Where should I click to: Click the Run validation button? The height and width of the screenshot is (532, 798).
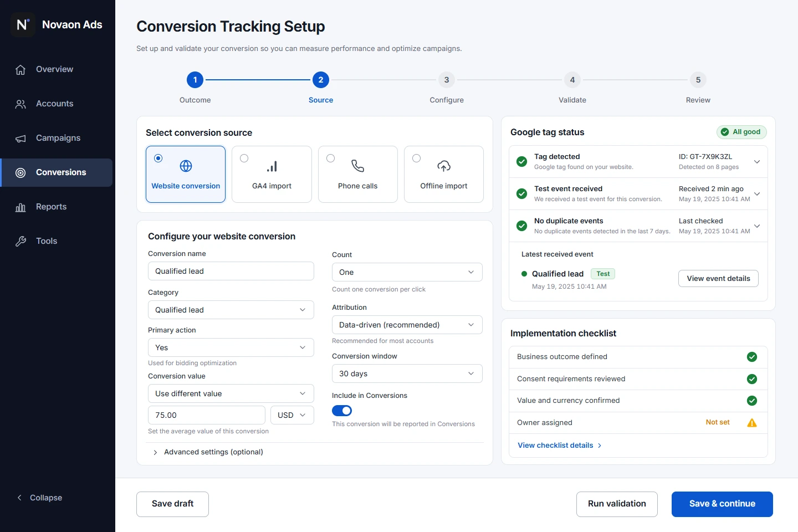[x=617, y=504]
